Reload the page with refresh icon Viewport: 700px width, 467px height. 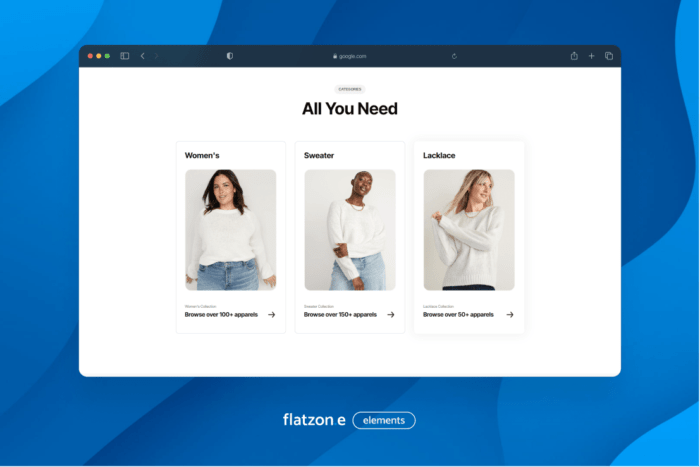pyautogui.click(x=455, y=56)
